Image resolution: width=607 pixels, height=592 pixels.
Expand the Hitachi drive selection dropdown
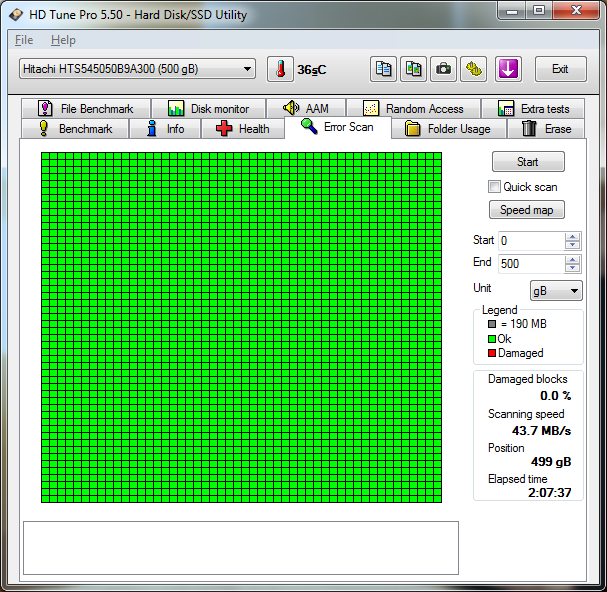click(x=137, y=69)
